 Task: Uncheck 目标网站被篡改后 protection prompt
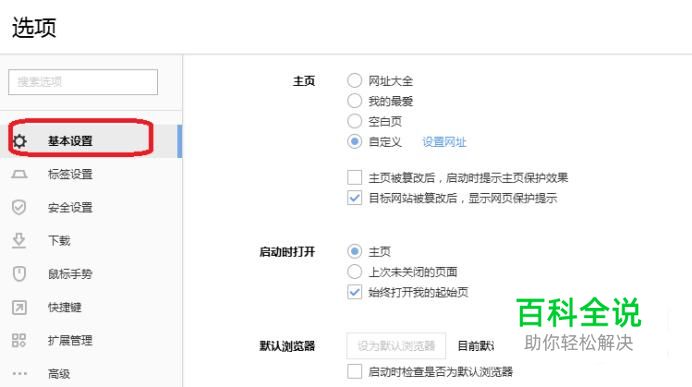[354, 198]
